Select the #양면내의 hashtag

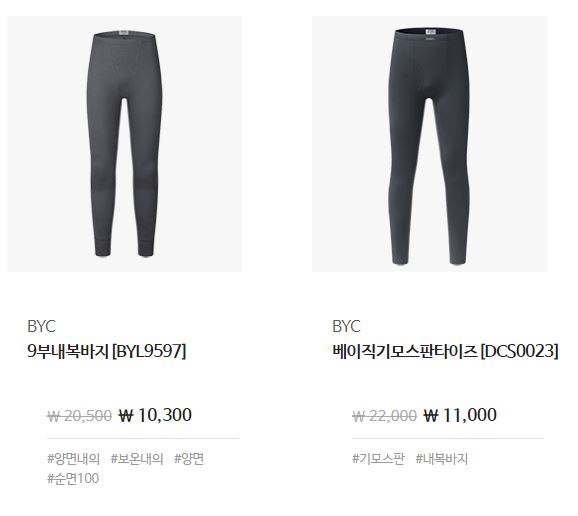point(73,459)
